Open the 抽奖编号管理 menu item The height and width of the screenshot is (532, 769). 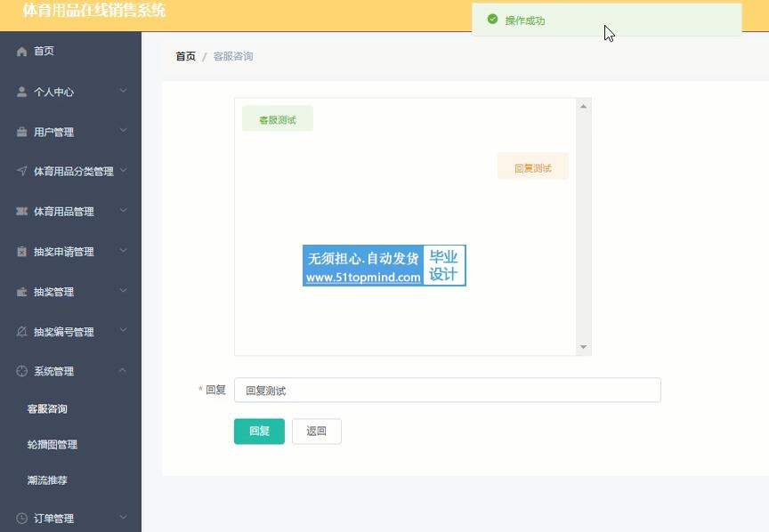[70, 332]
